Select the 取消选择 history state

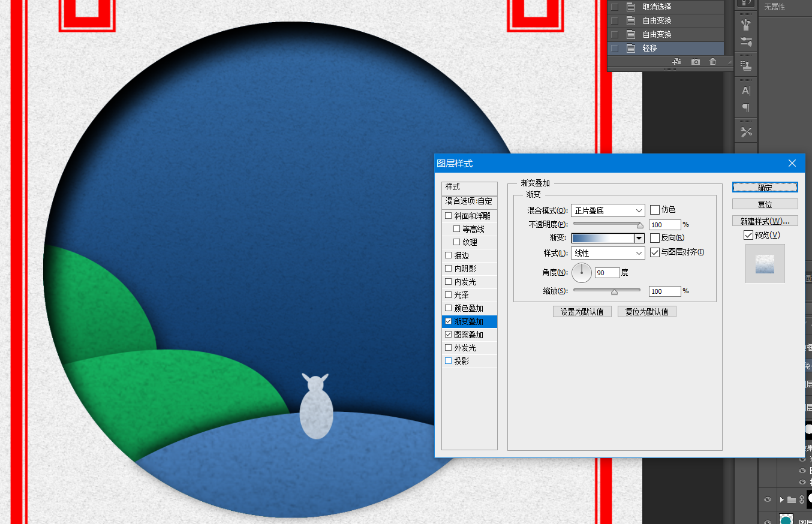point(666,7)
